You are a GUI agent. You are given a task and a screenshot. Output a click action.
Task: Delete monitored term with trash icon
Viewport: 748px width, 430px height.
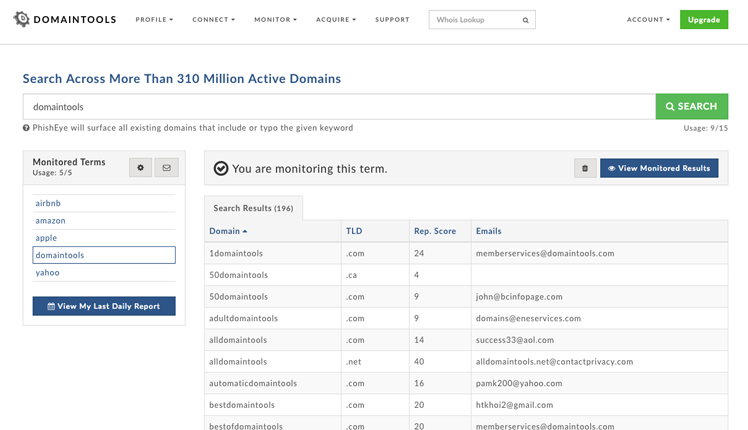(585, 168)
